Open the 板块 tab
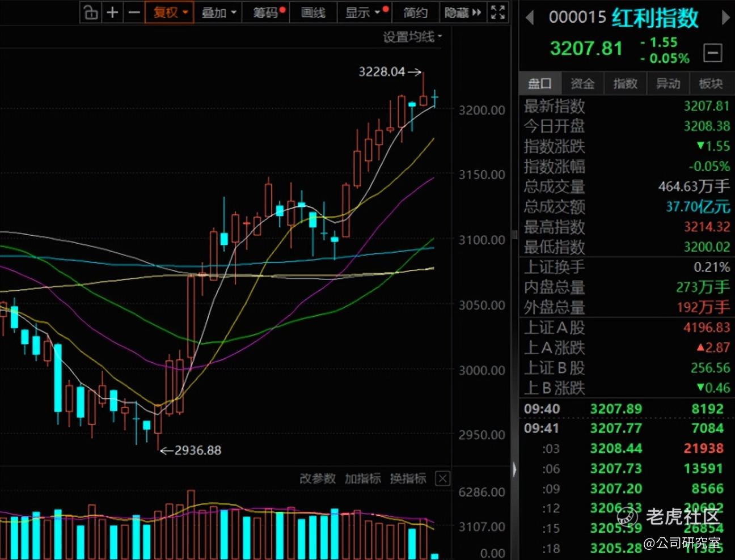735x560 pixels. [x=711, y=84]
